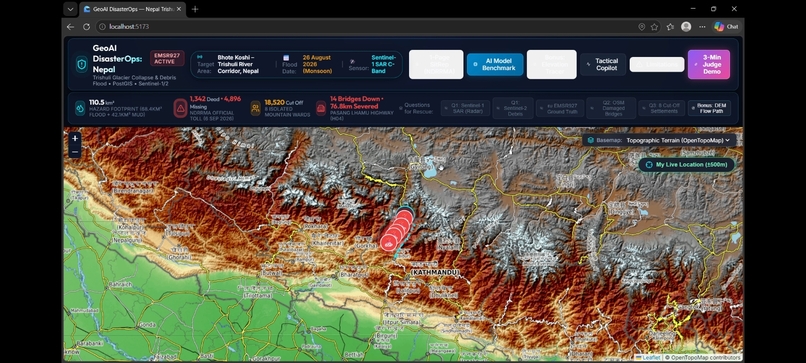Open browser favorites list icon
This screenshot has height=363, width=806.
tap(670, 27)
